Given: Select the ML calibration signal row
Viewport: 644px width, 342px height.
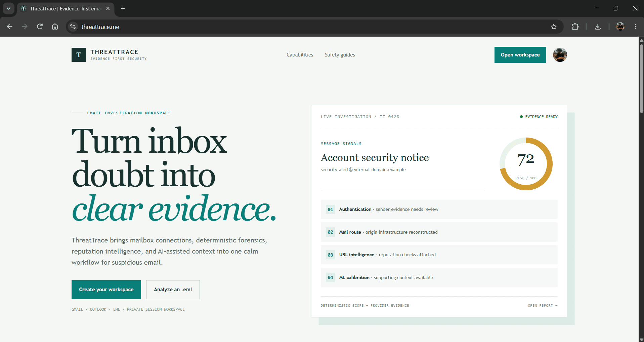Looking at the screenshot, I should click(439, 277).
